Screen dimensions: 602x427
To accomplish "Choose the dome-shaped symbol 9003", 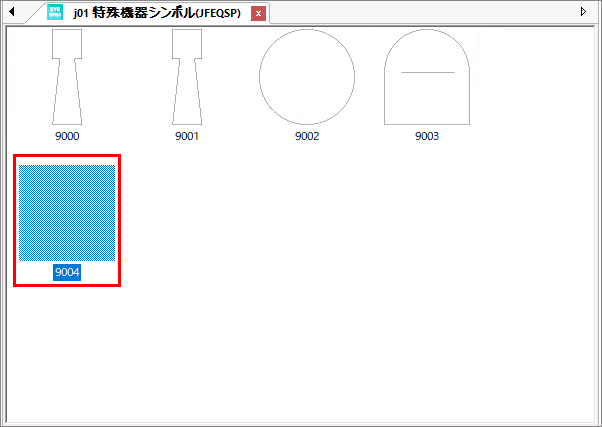I will coord(427,77).
